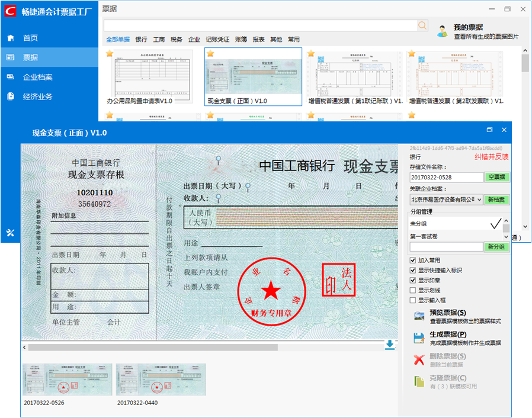Toggle favorite star on 现金支票（正面）V1.0 thumbnail
Image resolution: width=532 pixels, height=418 pixels.
[210, 53]
